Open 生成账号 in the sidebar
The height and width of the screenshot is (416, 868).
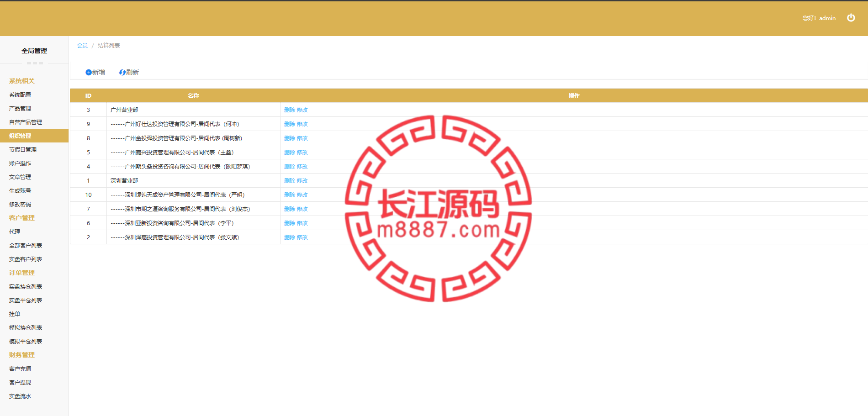(20, 191)
